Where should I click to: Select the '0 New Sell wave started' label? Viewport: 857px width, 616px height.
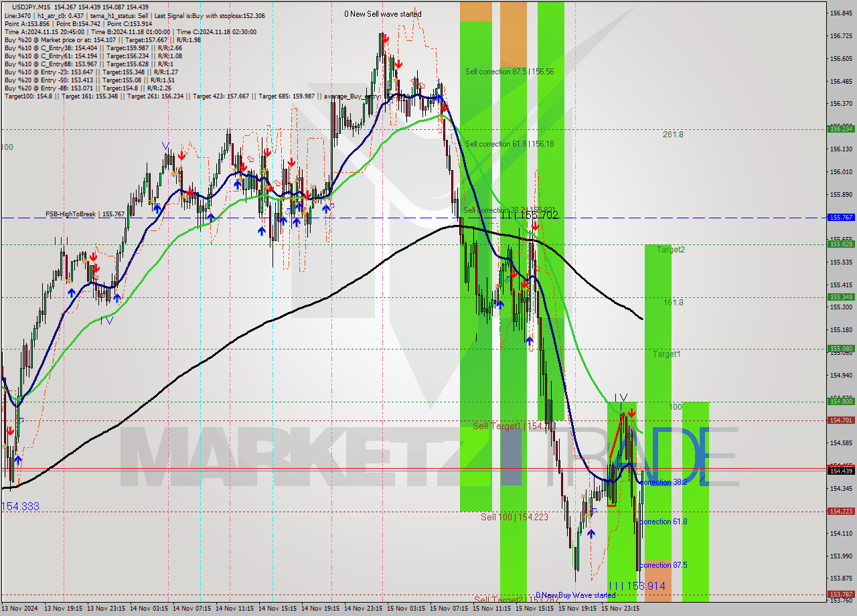click(x=383, y=13)
